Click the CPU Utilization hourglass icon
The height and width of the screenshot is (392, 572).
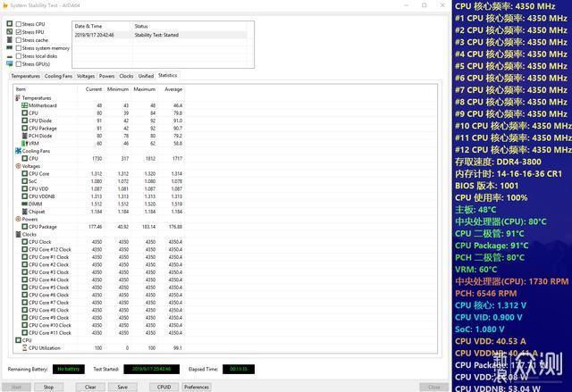24,348
